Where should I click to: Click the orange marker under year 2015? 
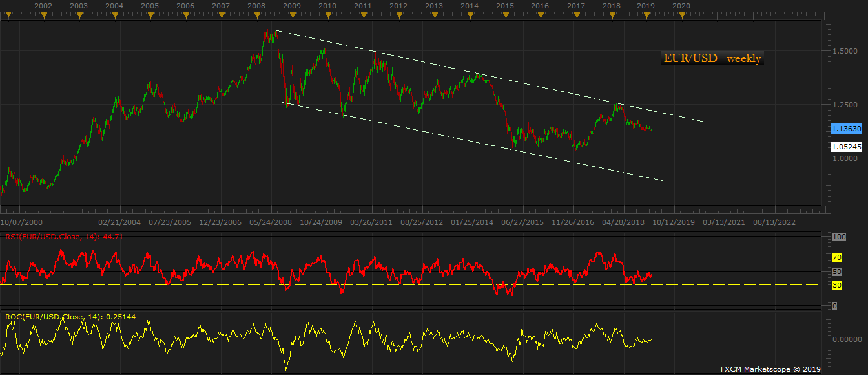pyautogui.click(x=505, y=15)
